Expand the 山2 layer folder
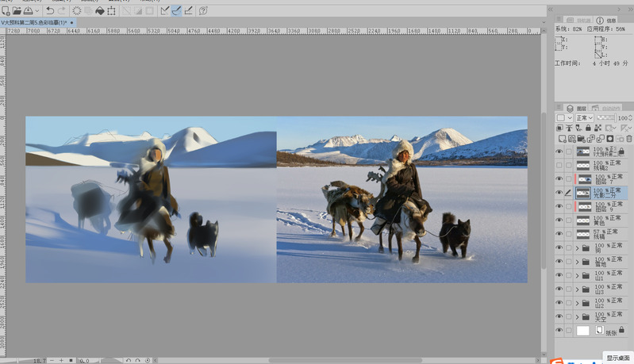 [x=578, y=303]
